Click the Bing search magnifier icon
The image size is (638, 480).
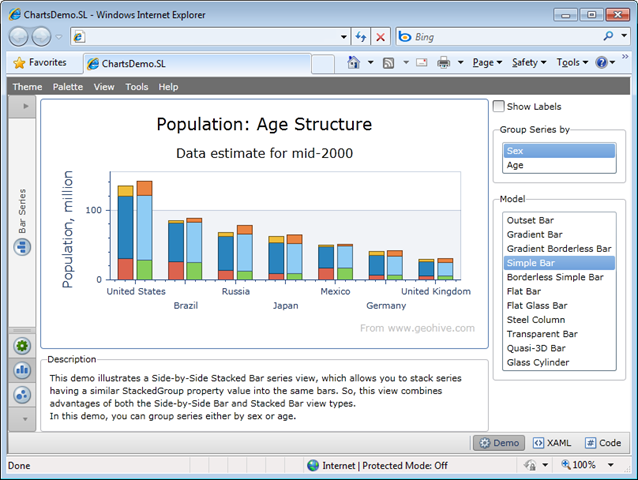[608, 36]
